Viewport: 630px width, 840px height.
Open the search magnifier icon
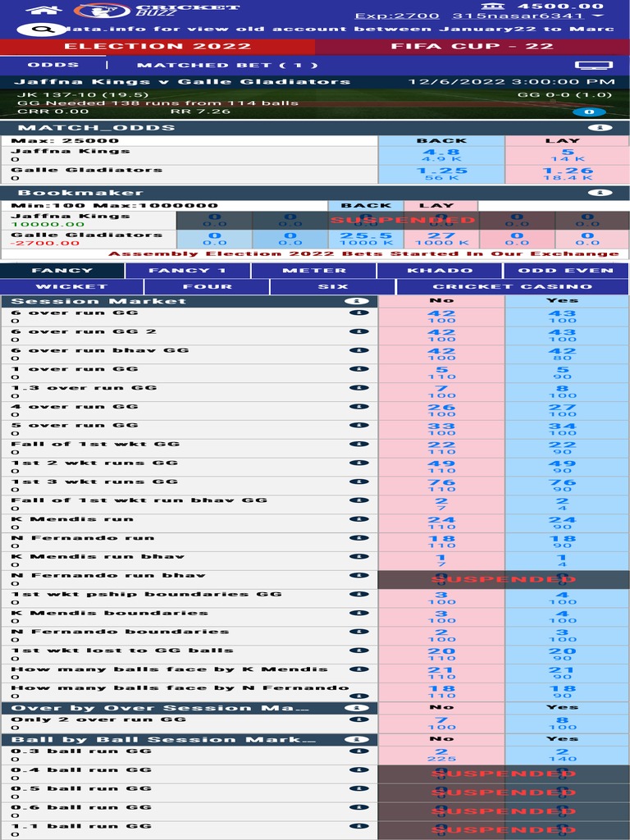pos(43,30)
